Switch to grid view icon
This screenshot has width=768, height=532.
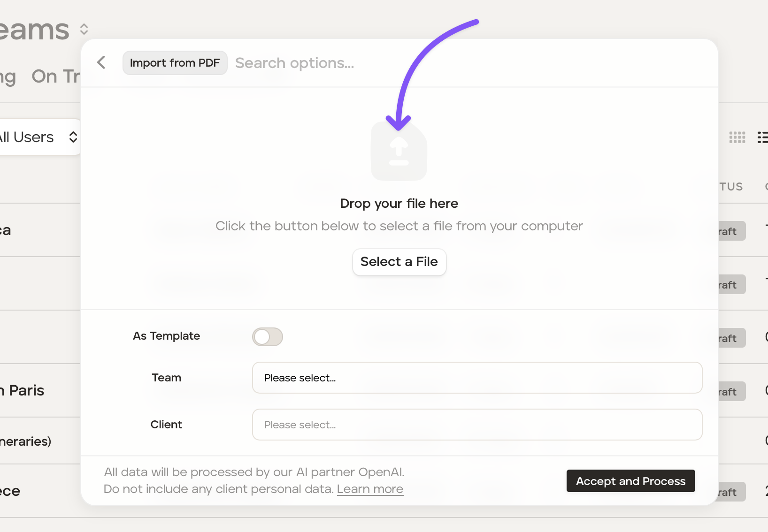[737, 137]
